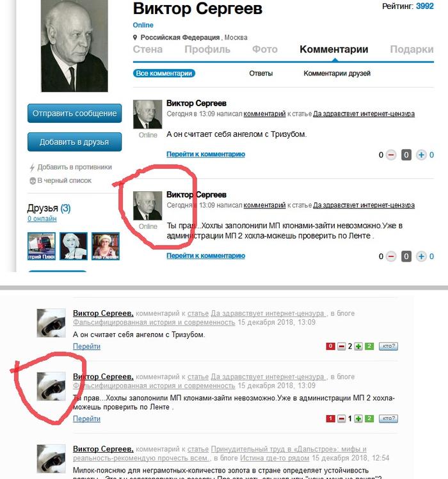
Task: Click minus vote icon on first comment
Action: click(x=391, y=155)
